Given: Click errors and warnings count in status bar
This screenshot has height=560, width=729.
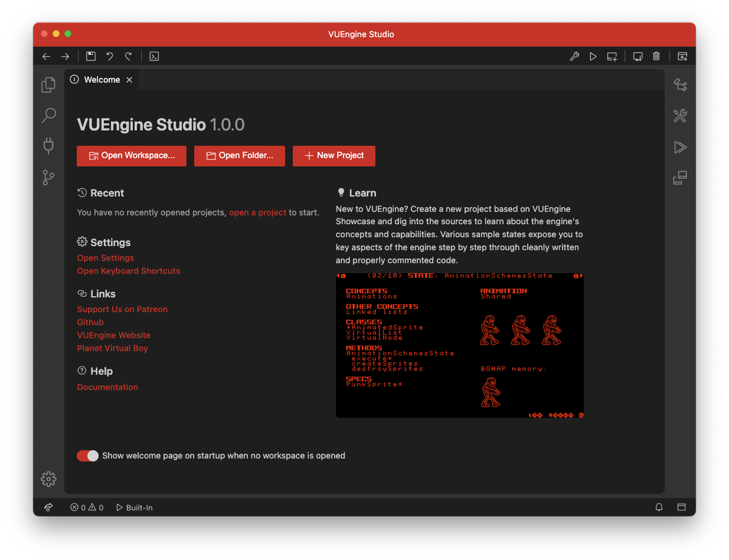Looking at the screenshot, I should click(87, 507).
